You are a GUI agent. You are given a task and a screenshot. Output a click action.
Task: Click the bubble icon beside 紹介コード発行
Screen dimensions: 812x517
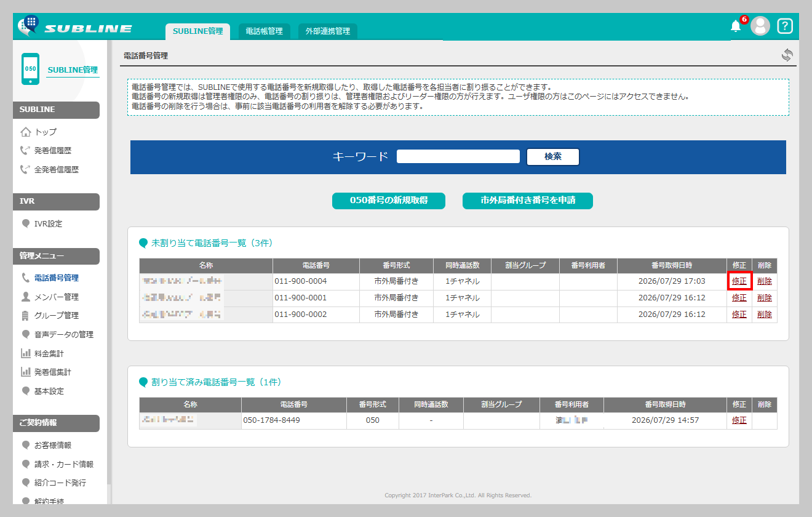click(25, 483)
